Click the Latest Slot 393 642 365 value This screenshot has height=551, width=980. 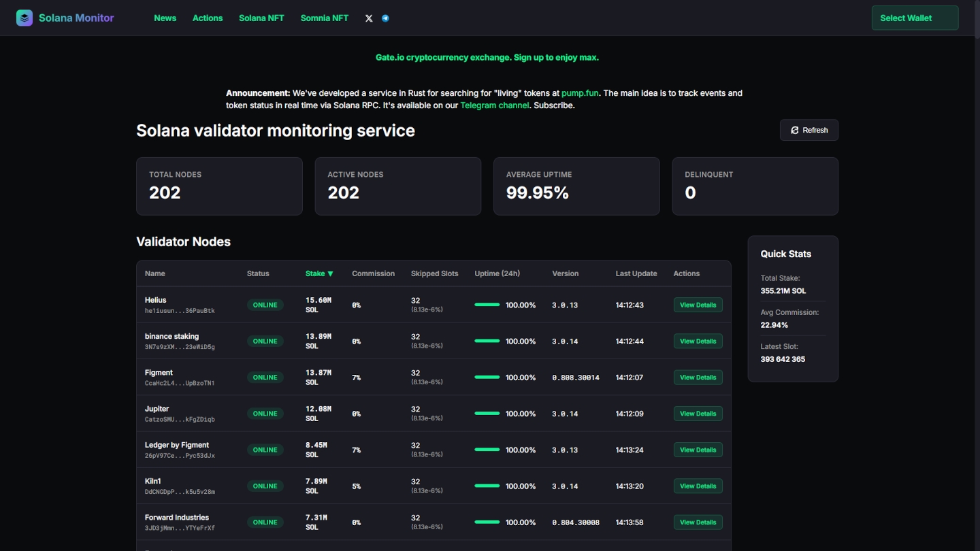pyautogui.click(x=783, y=359)
